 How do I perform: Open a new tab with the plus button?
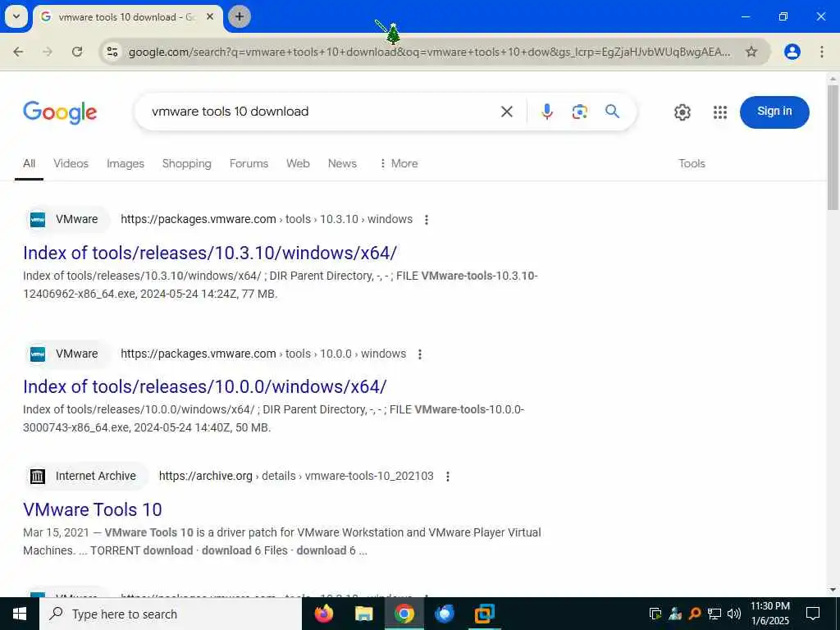pyautogui.click(x=239, y=16)
